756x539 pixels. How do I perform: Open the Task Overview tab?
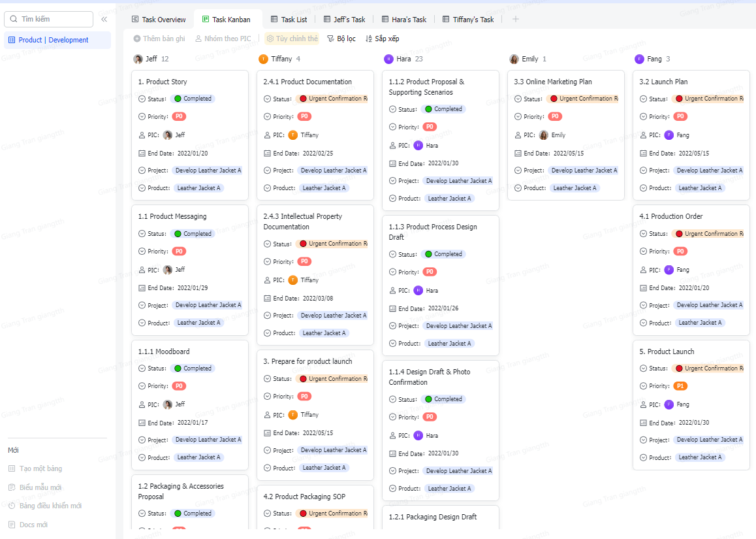click(159, 20)
